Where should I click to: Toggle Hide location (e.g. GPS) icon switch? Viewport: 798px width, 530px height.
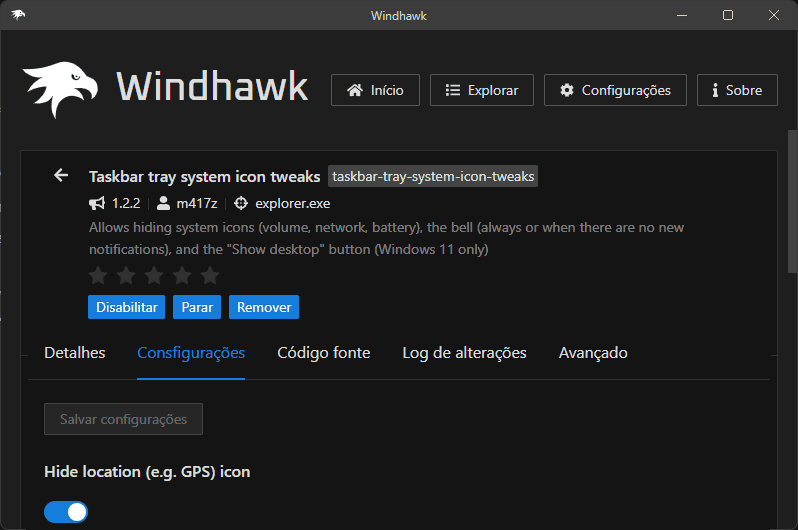pyautogui.click(x=66, y=512)
